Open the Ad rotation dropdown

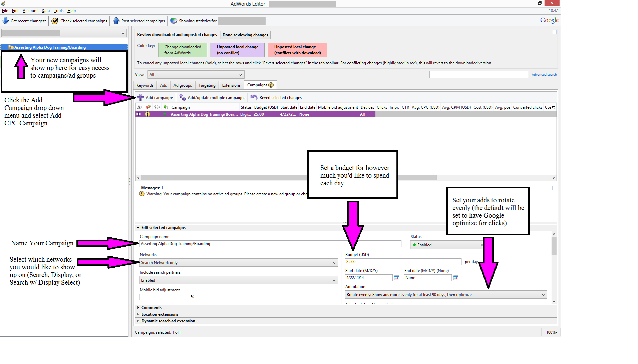[446, 295]
